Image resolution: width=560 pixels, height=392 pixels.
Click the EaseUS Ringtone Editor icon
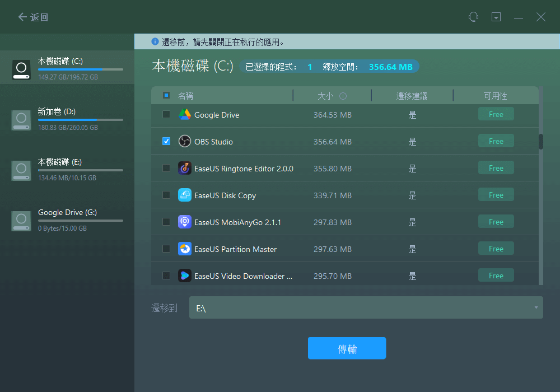185,168
